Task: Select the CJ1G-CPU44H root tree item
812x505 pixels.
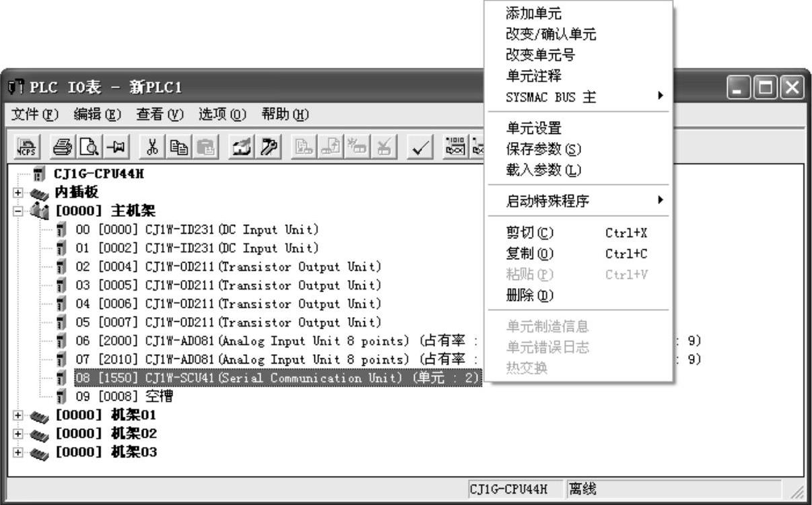Action: click(x=99, y=174)
